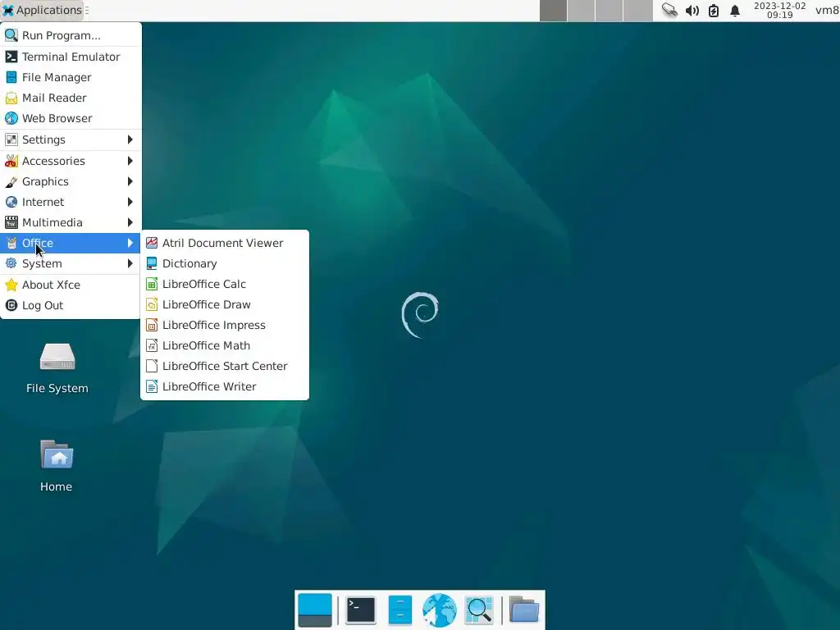Click the Applications menu button
840x630 pixels.
click(x=43, y=10)
